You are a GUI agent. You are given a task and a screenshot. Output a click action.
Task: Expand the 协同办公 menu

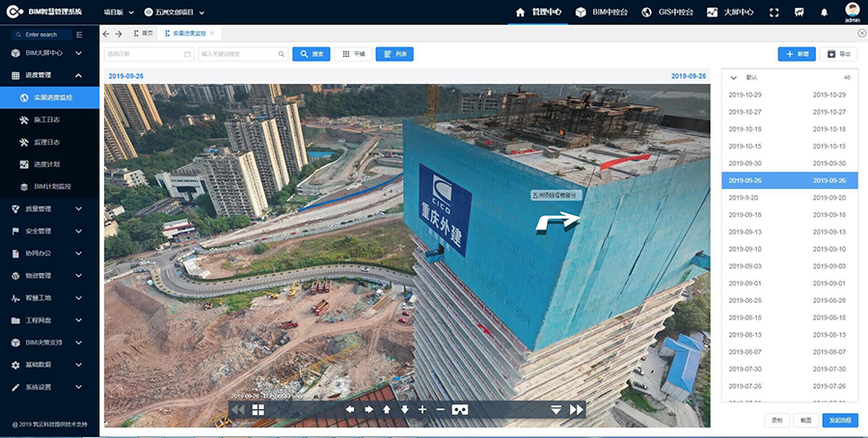49,253
